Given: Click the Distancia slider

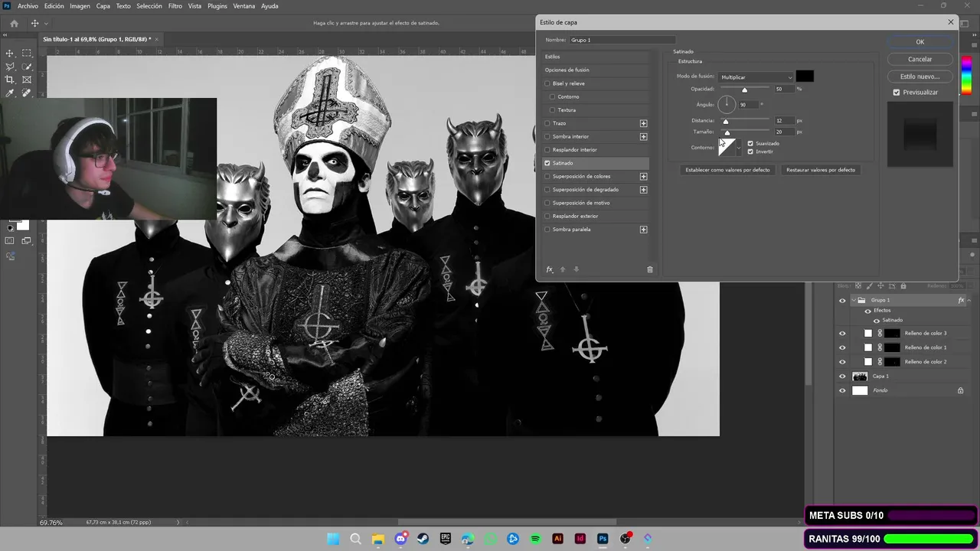Looking at the screenshot, I should coord(744,121).
